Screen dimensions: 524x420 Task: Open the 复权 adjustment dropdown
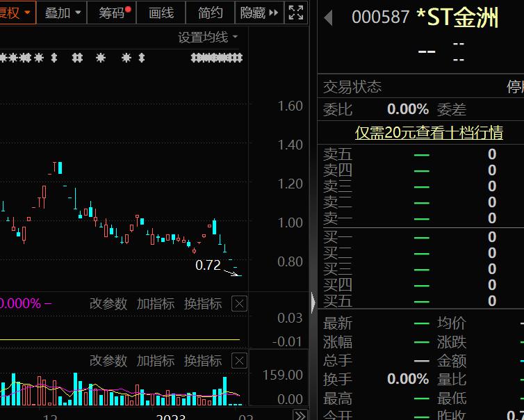click(x=17, y=13)
